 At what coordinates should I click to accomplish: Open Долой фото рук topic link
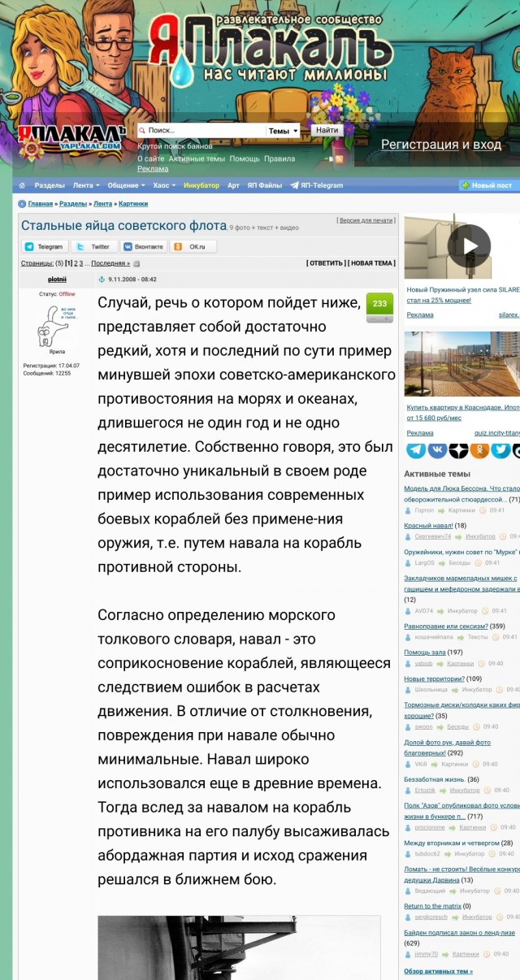coord(447,747)
